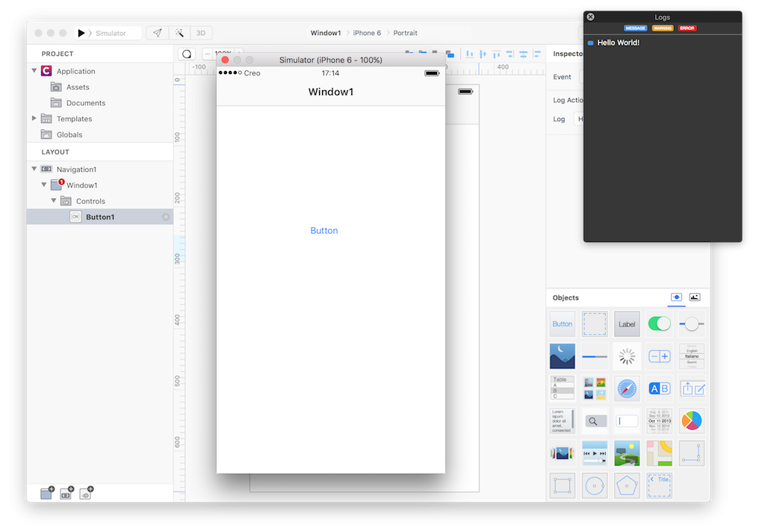This screenshot has width=765, height=532.
Task: Switch to the controls tab in Objects
Action: click(676, 297)
